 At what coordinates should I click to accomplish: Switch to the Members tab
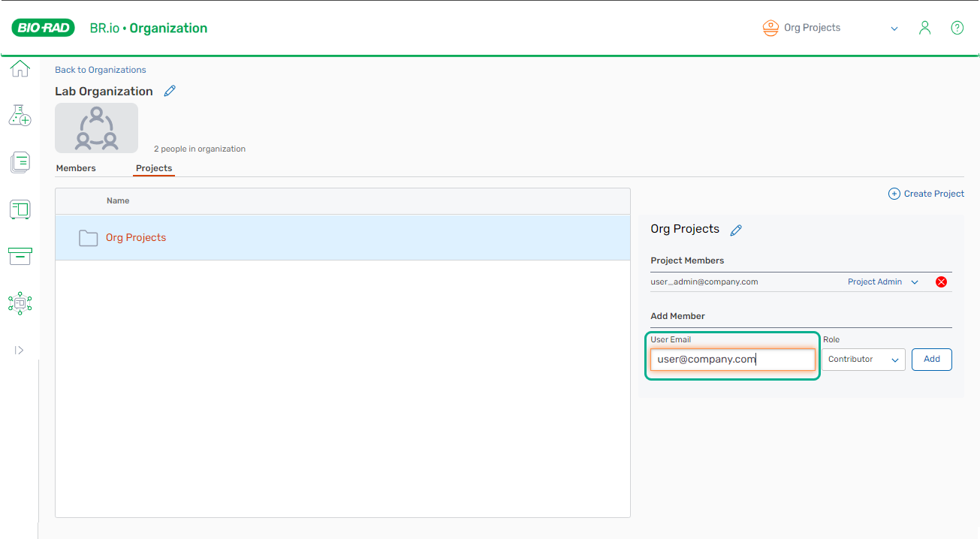[x=76, y=168]
